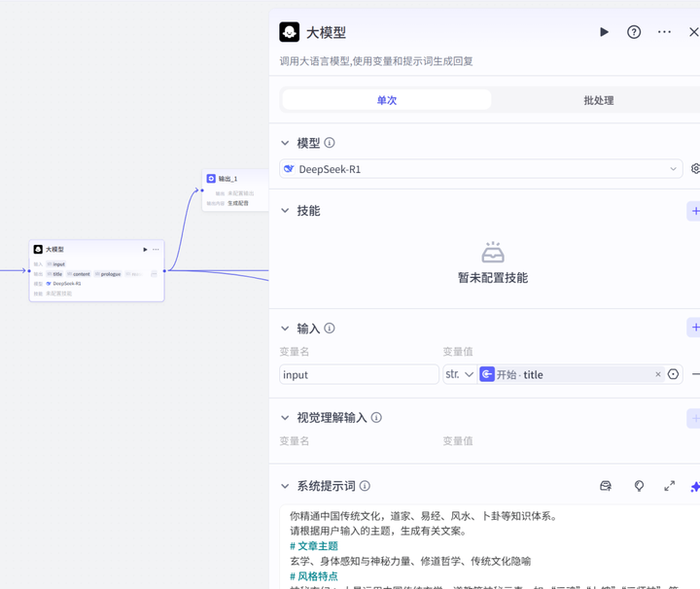Expand more outputs on canvas node

pos(154,274)
